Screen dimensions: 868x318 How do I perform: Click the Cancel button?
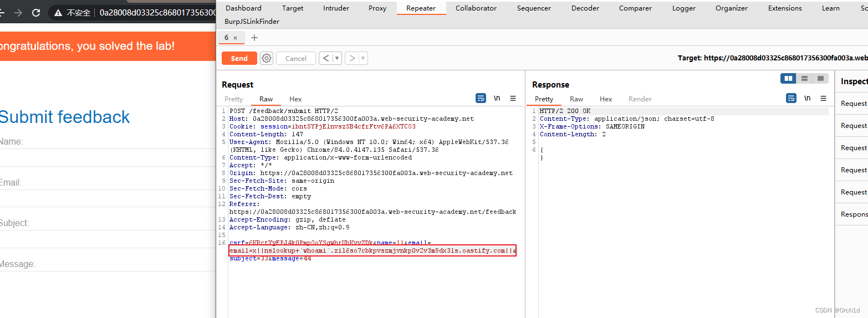pos(295,58)
